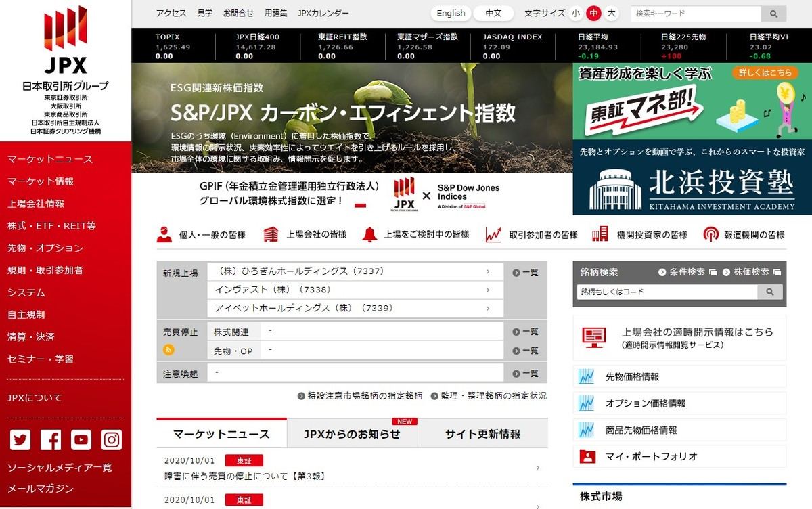The height and width of the screenshot is (509, 812).
Task: Click the 銘柄もしくはコード input field
Action: (x=667, y=292)
